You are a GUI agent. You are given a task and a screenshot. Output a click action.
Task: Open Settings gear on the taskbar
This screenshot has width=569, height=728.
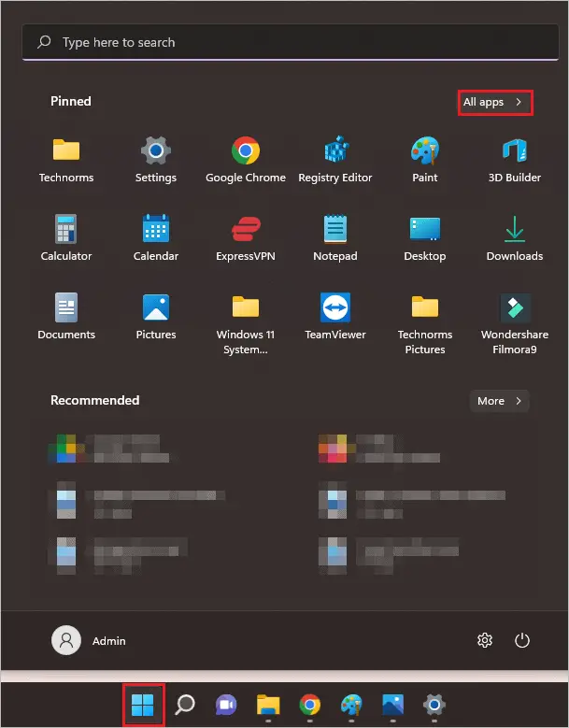(434, 705)
